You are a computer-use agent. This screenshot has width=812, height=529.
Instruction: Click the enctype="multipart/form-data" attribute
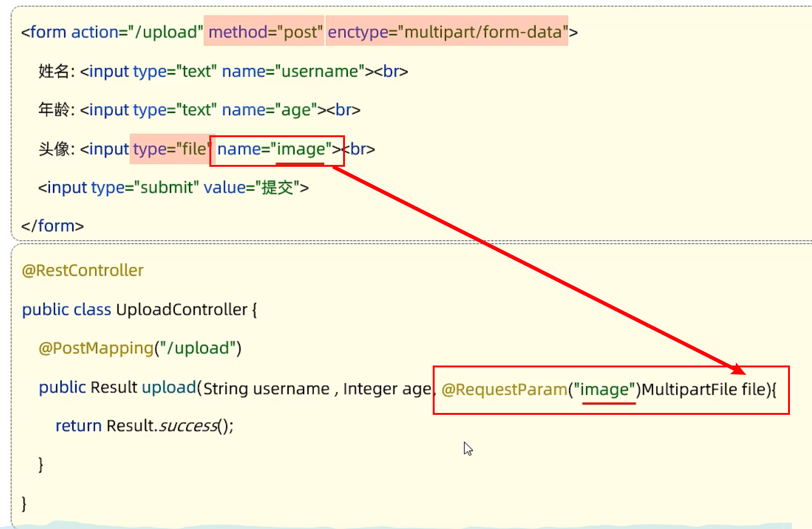point(448,32)
